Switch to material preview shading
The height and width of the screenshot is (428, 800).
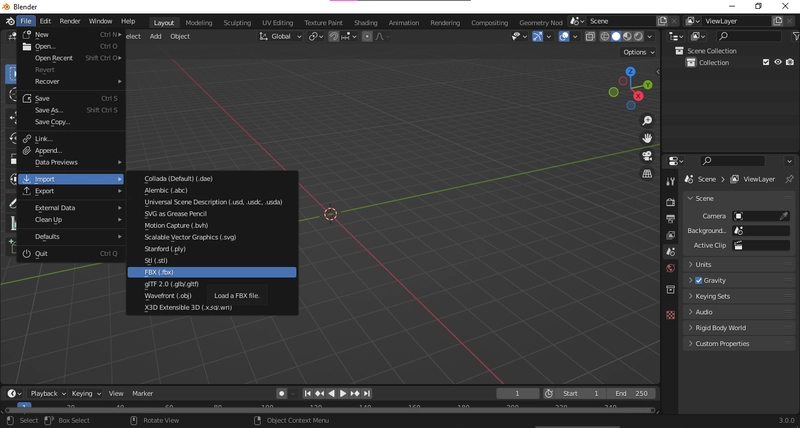click(627, 36)
